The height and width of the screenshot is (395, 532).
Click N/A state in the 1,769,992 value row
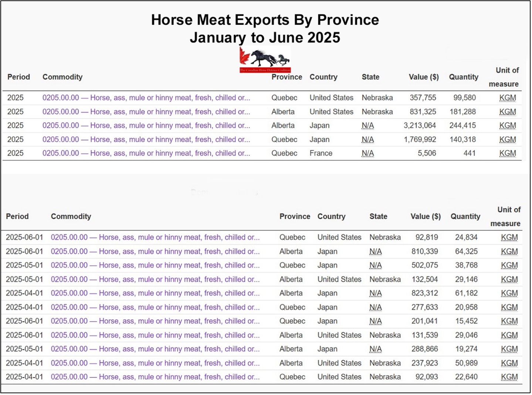(367, 140)
